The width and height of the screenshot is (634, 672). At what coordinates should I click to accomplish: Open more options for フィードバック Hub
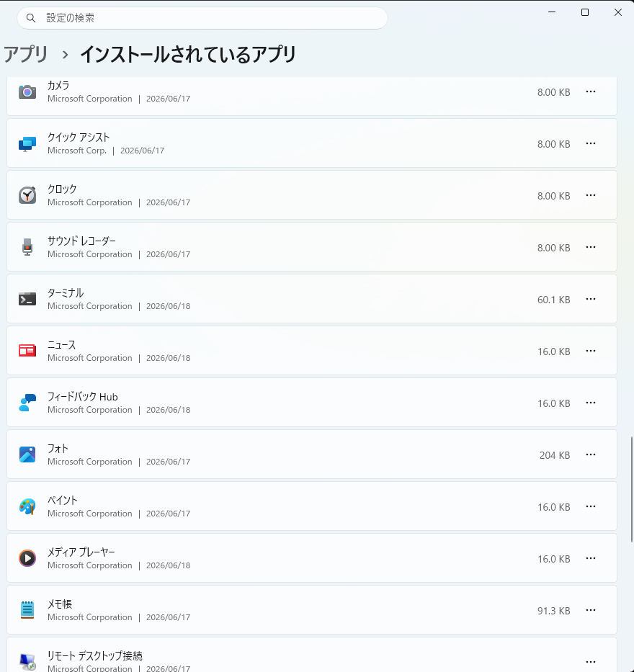click(591, 403)
